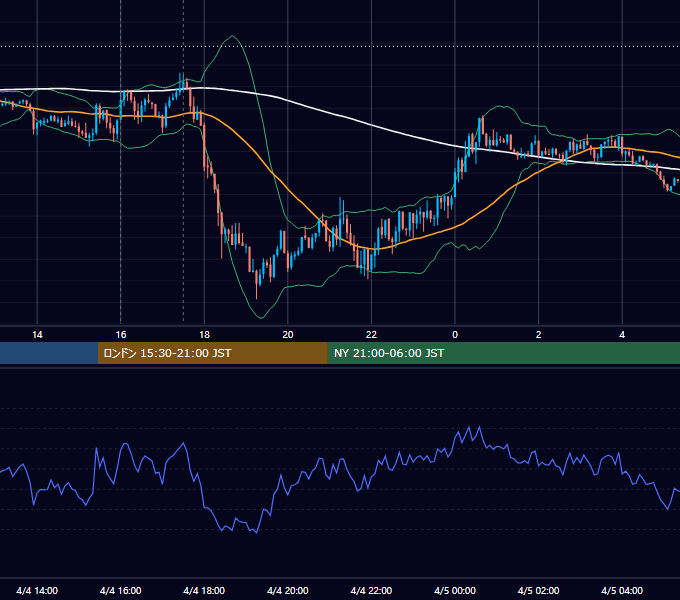This screenshot has height=600, width=680.
Task: Click the 20 hour label on price chart axis
Action: tap(288, 335)
